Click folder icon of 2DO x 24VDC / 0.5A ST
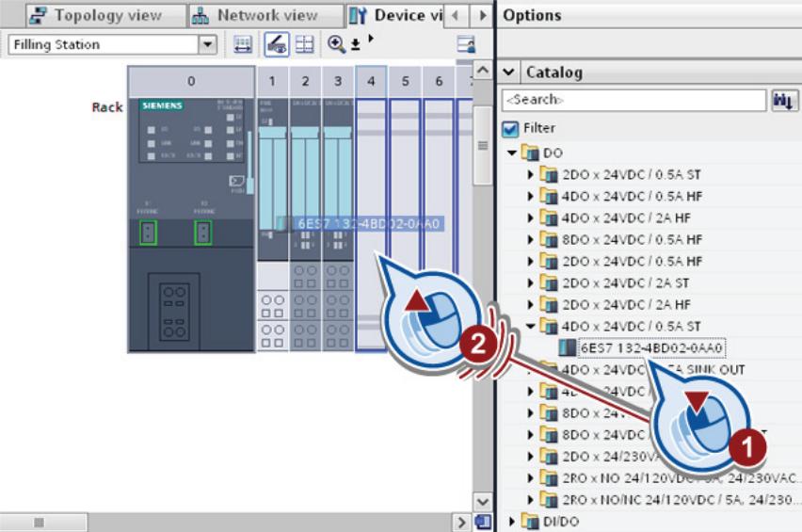Viewport: 802px width, 532px height. tap(549, 174)
